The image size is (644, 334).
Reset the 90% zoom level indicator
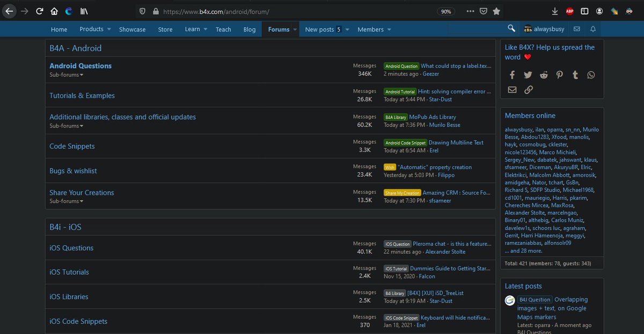coord(446,11)
